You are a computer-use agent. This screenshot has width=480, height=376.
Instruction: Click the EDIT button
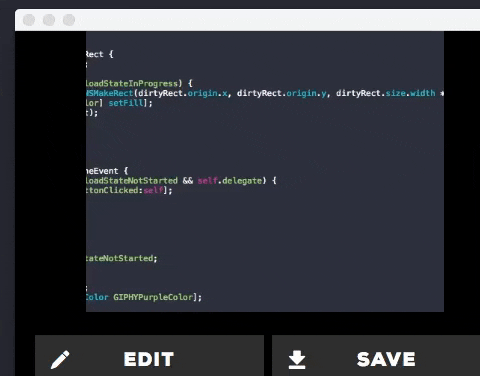149,356
